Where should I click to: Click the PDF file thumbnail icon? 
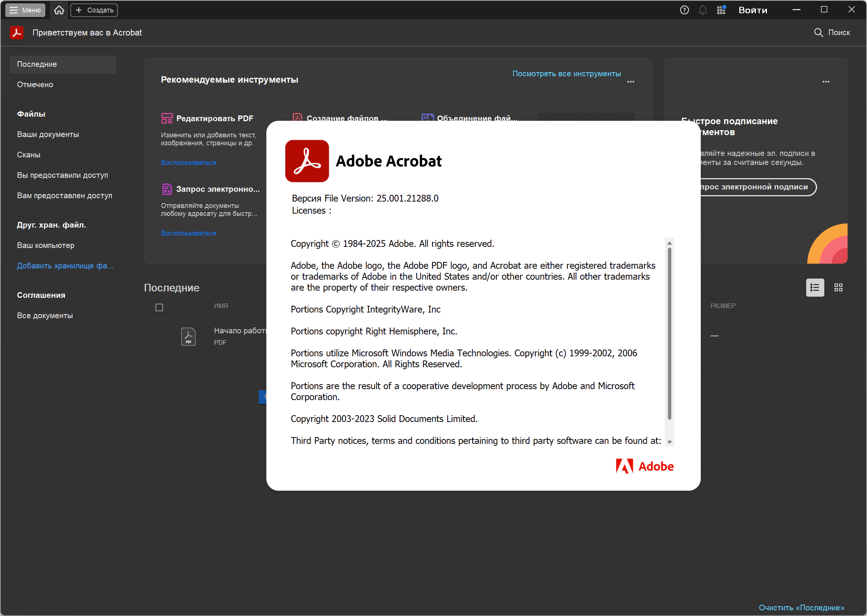point(188,336)
